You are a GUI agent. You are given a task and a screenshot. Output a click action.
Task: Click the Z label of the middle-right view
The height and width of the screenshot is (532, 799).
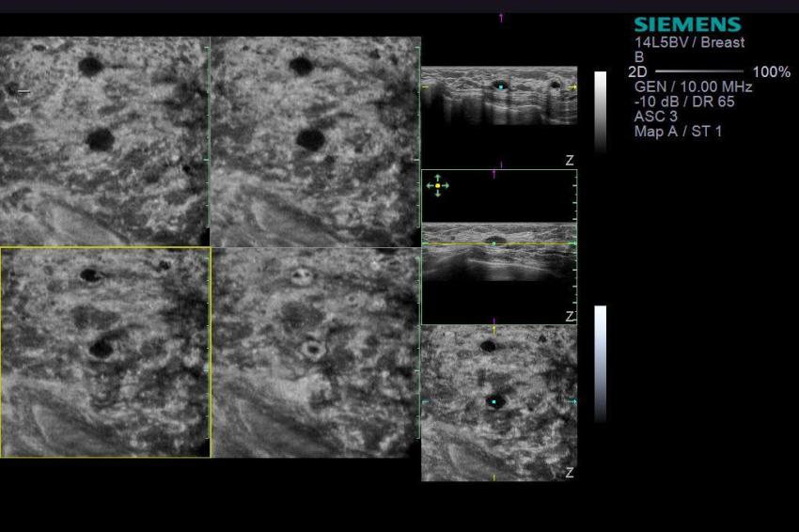coord(570,317)
